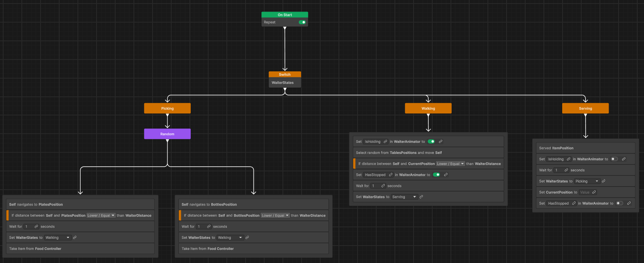This screenshot has width=644, height=263.
Task: Click link icon after the IsHolding toggle in Walking block
Action: pyautogui.click(x=440, y=142)
